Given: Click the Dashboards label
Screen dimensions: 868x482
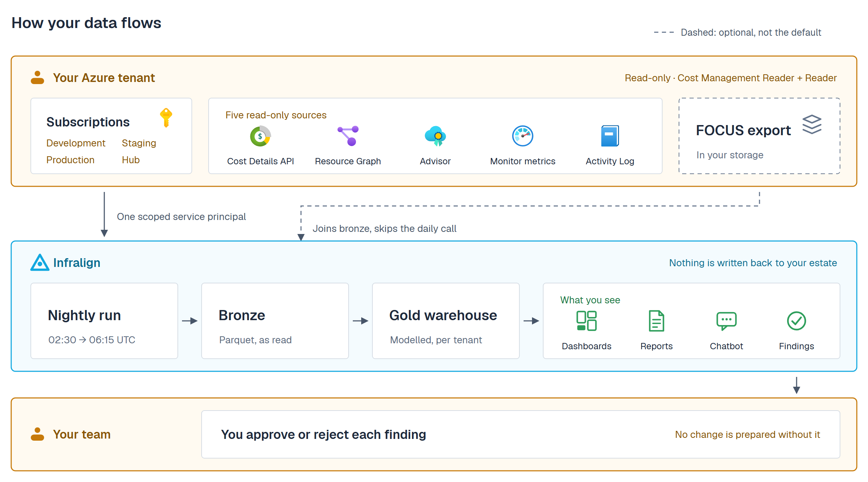Looking at the screenshot, I should tap(587, 346).
